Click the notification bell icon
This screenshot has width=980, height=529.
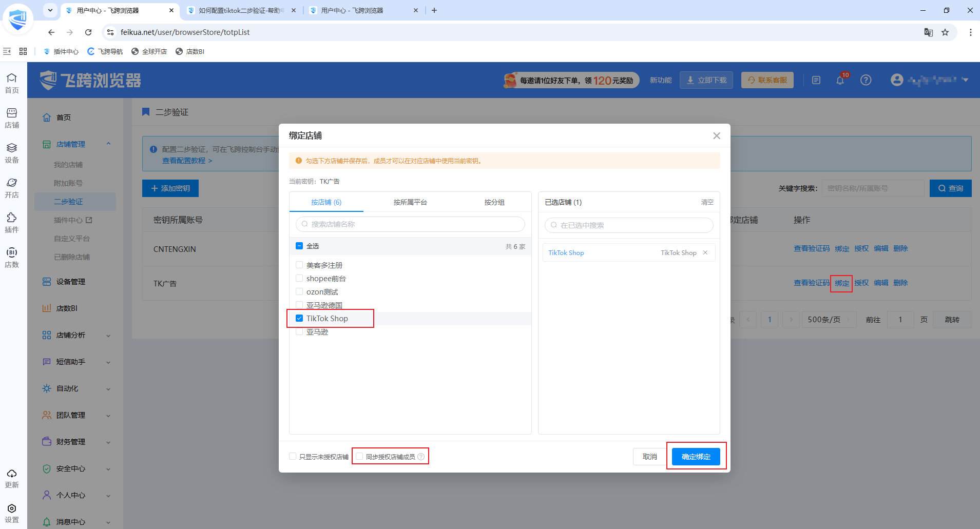point(840,80)
